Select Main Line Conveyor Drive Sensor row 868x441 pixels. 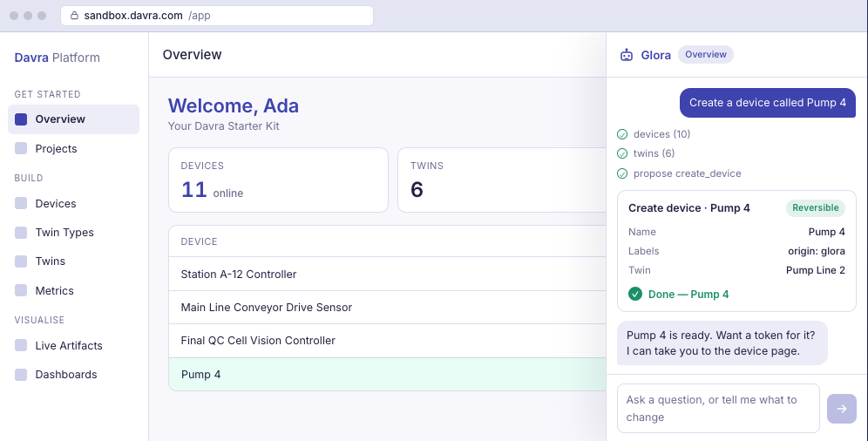[x=388, y=307]
